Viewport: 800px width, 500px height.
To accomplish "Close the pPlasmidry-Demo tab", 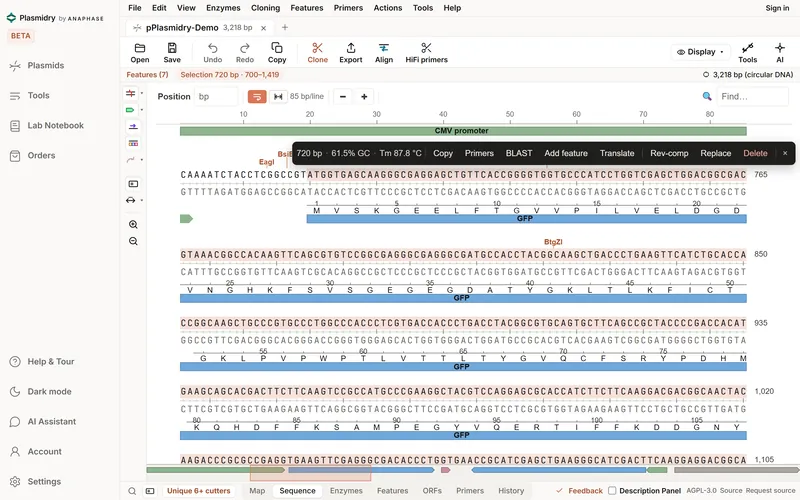I will 263,28.
